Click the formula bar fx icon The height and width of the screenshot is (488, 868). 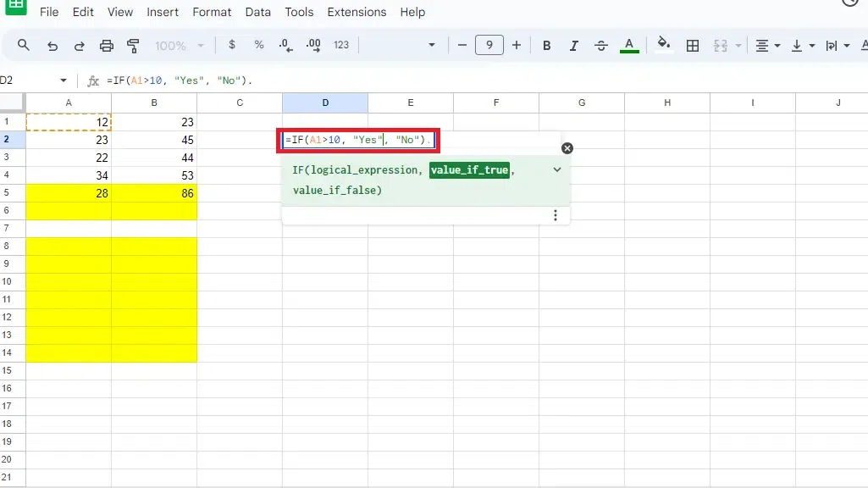point(93,80)
